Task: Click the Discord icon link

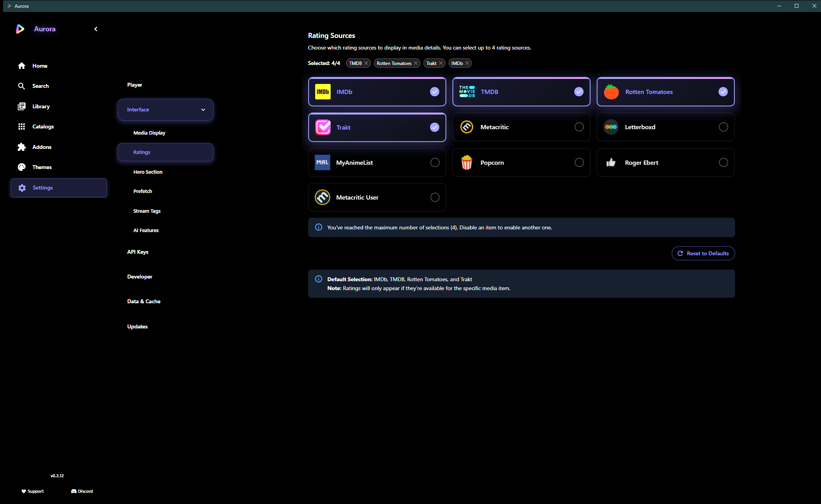Action: (74, 491)
